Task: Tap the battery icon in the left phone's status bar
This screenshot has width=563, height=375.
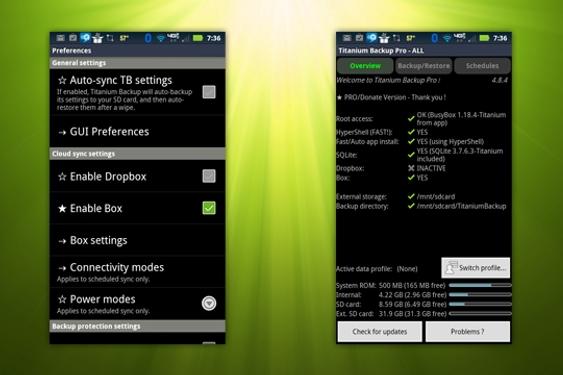Action: 198,38
